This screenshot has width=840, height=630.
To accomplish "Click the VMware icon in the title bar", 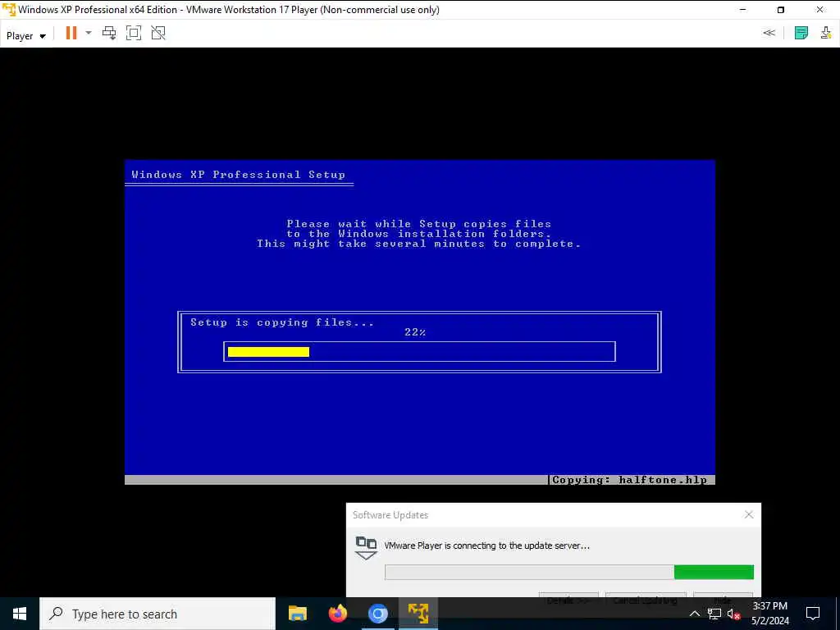I will coord(9,10).
